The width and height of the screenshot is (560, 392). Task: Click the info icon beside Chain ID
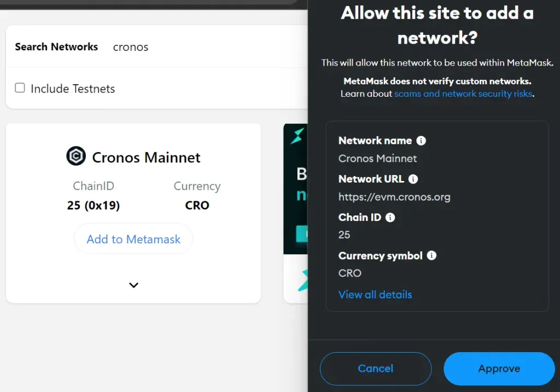(x=390, y=217)
